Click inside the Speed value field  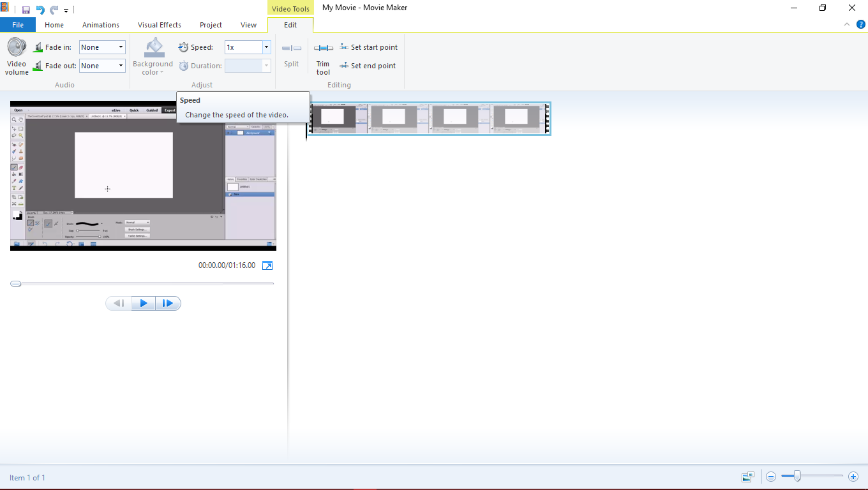pos(243,47)
